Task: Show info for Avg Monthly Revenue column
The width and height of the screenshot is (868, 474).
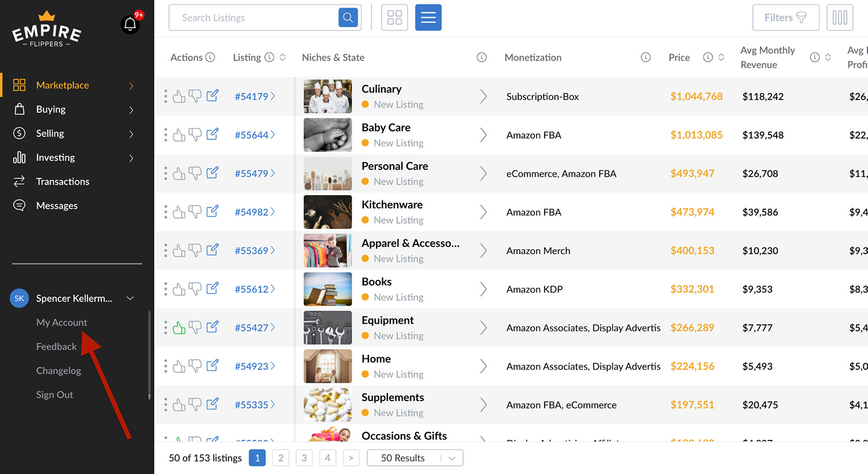Action: [x=815, y=57]
